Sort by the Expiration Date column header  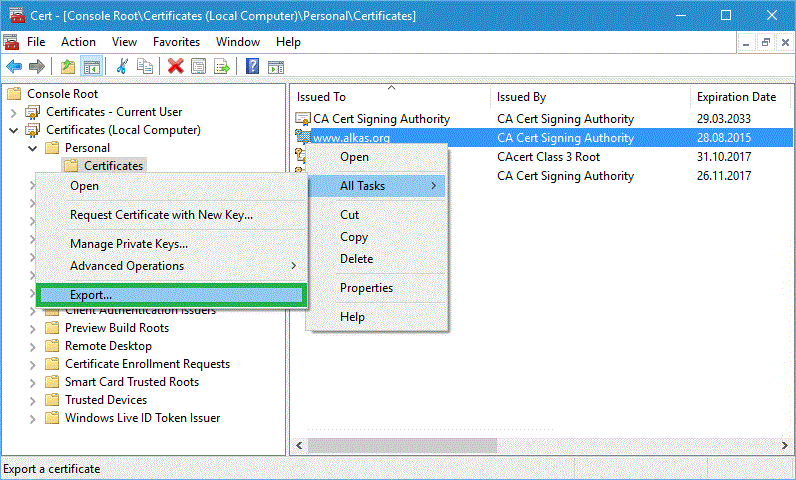pyautogui.click(x=737, y=97)
